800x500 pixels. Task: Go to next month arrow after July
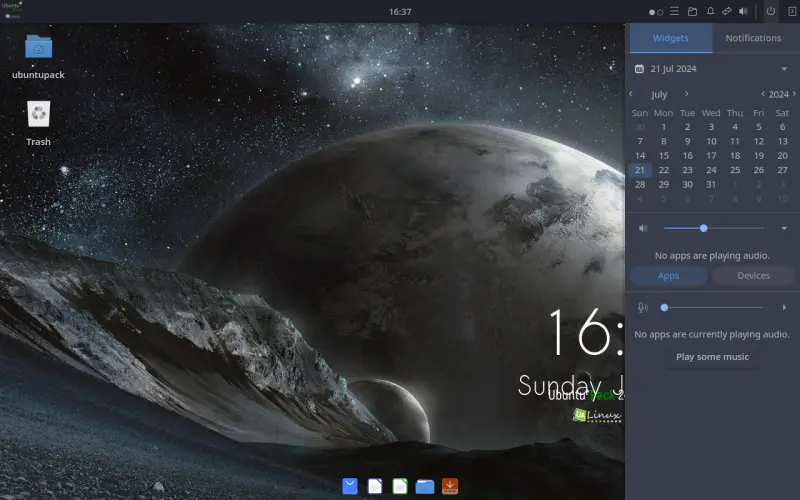click(x=687, y=94)
